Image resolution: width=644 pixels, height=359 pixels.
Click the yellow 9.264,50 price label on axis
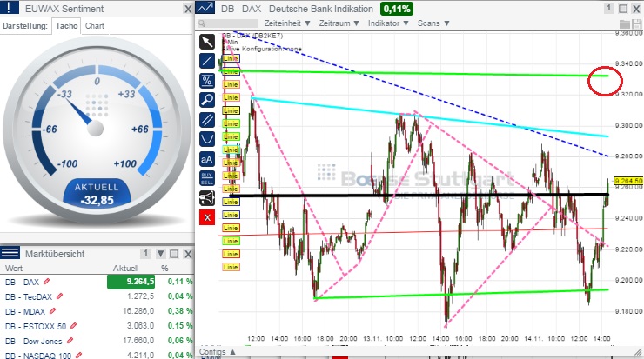pos(628,181)
